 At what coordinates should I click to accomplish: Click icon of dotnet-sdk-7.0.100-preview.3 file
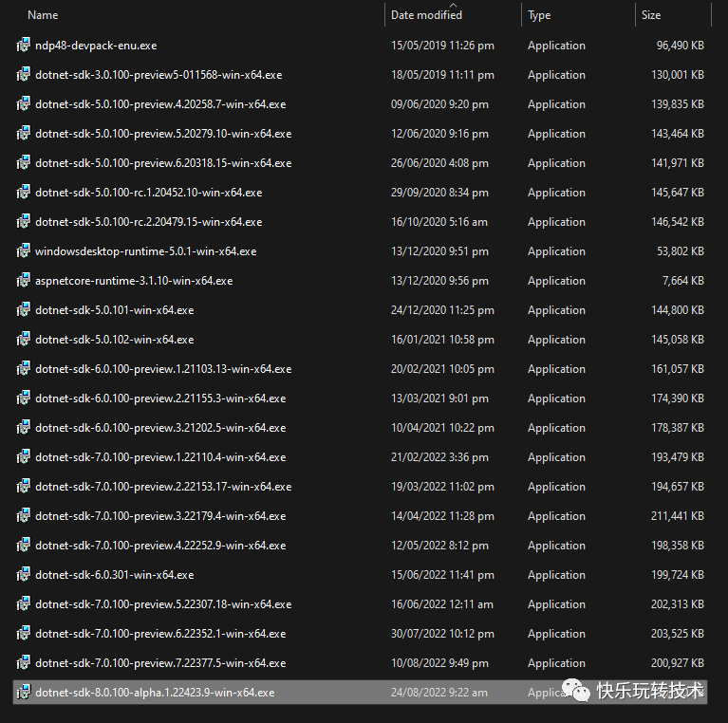click(x=23, y=515)
